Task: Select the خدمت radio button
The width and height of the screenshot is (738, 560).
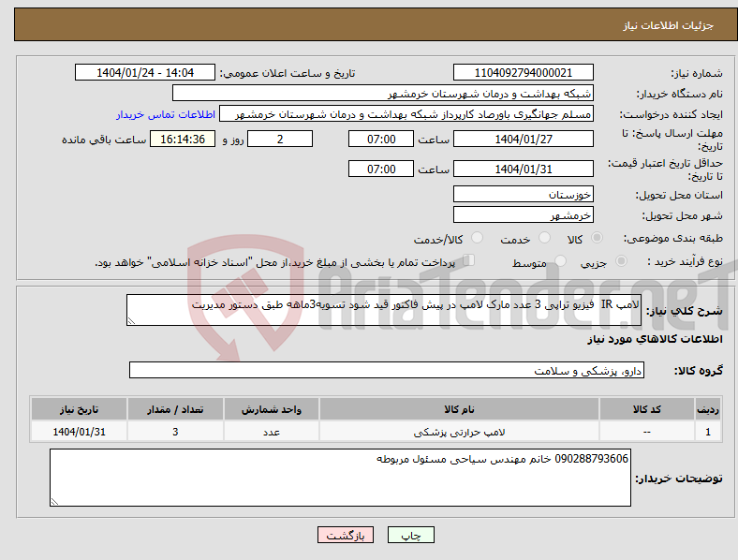Action: point(544,238)
